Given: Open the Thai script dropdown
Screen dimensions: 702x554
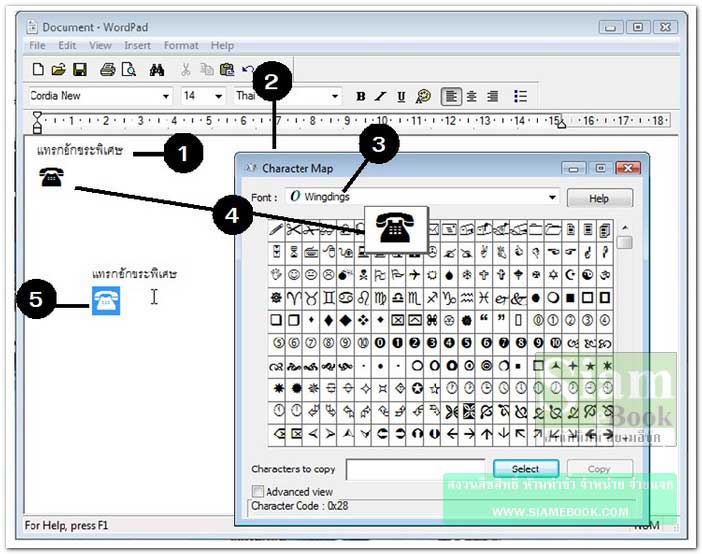Looking at the screenshot, I should point(334,96).
